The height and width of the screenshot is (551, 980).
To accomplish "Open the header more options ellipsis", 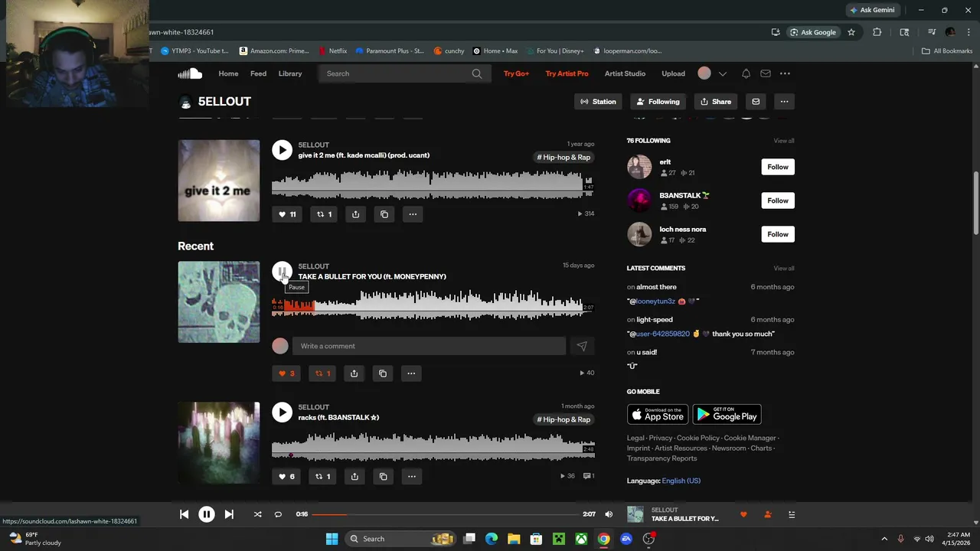I will [785, 73].
